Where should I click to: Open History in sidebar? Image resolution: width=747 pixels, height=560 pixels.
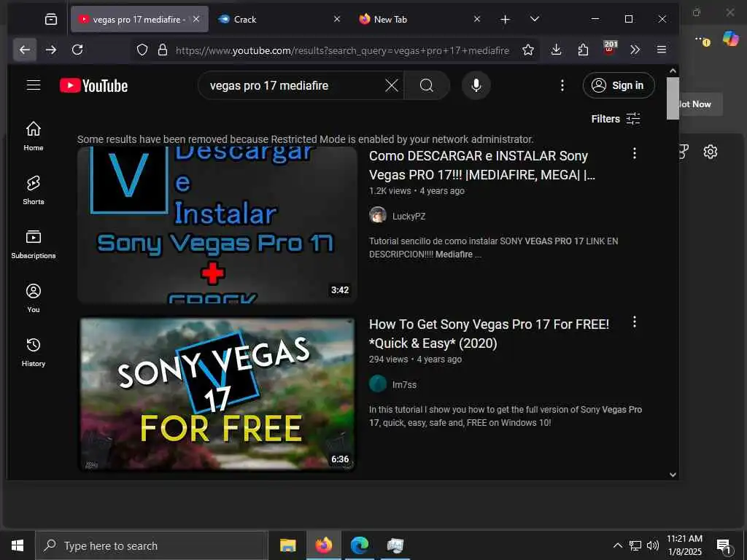coord(34,352)
